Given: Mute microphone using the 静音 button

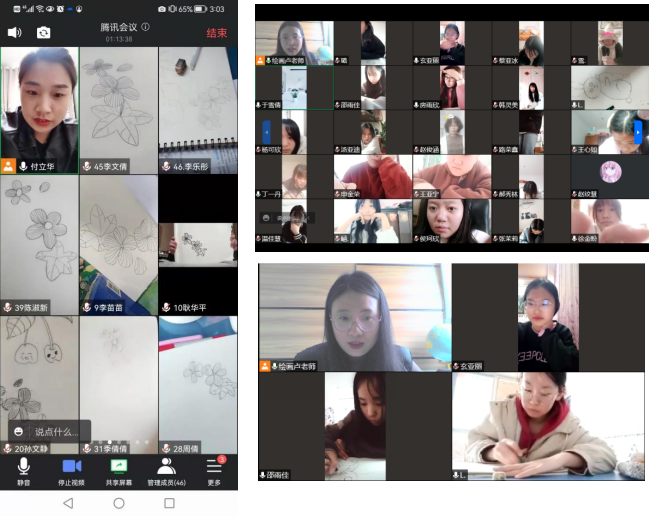Looking at the screenshot, I should click(x=23, y=472).
